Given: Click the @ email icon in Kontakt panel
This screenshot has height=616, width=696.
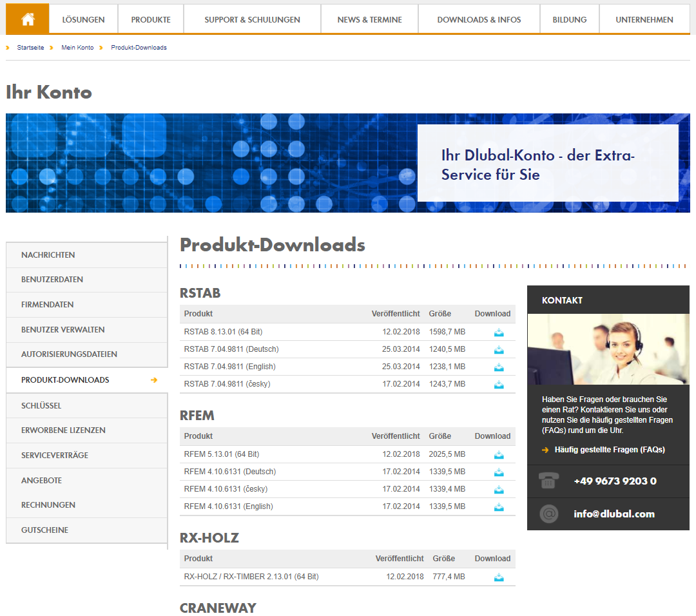Looking at the screenshot, I should (x=548, y=514).
